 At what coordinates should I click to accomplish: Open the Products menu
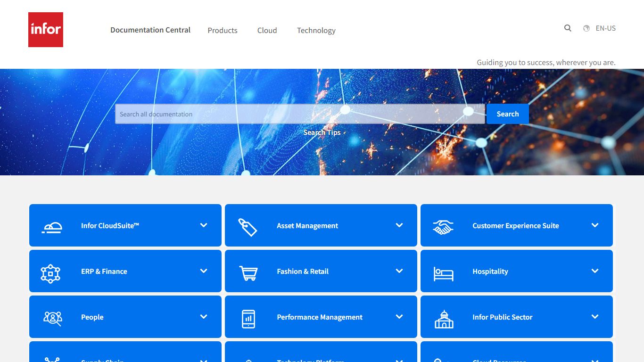click(223, 30)
